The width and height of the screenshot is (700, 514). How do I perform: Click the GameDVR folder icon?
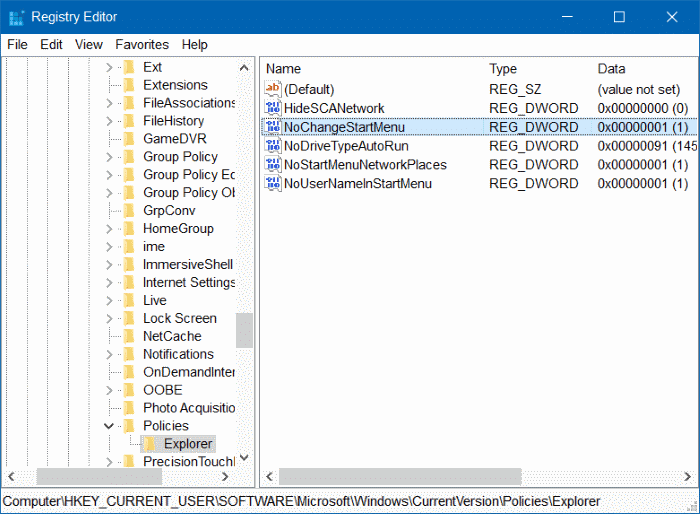[129, 139]
